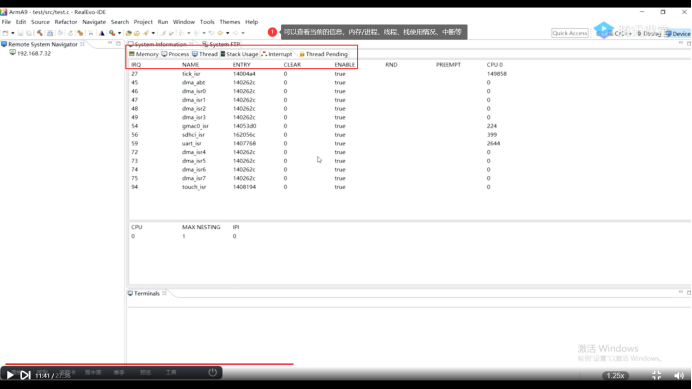Viewport: 692px width, 389px height.
Task: Open the Help menu
Action: (x=252, y=22)
